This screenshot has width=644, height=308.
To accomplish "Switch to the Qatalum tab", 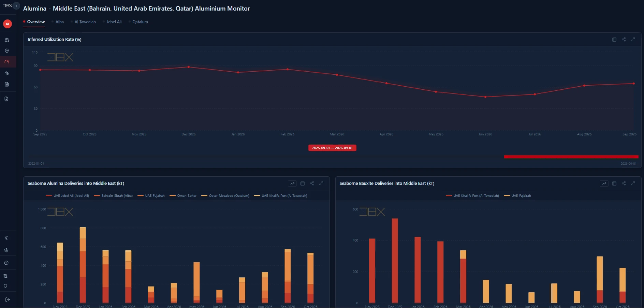I will point(140,22).
